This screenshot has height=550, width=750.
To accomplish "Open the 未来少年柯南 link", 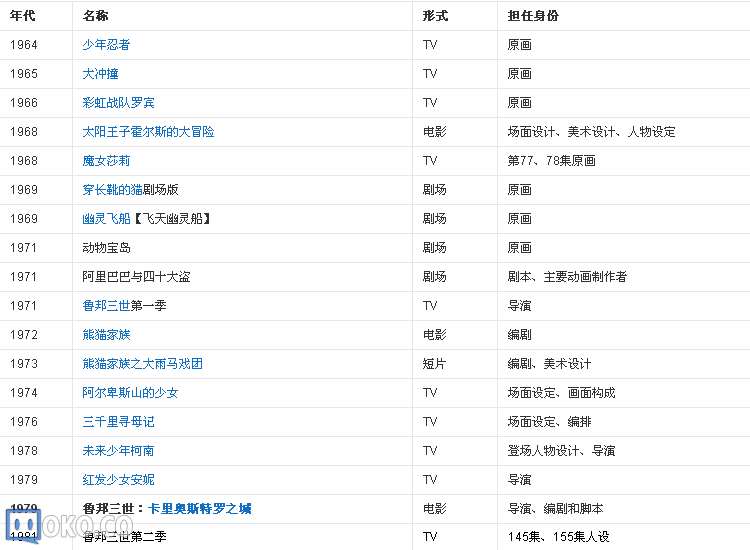I will click(x=119, y=451).
